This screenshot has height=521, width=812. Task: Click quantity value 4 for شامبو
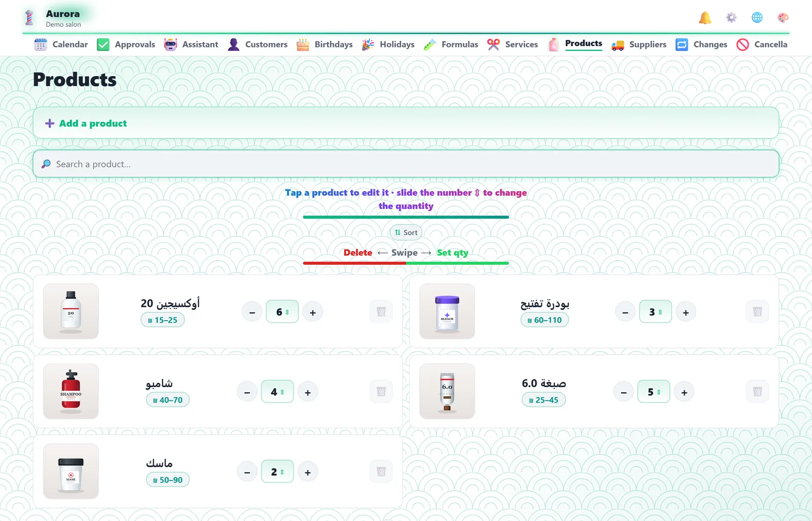(x=277, y=392)
